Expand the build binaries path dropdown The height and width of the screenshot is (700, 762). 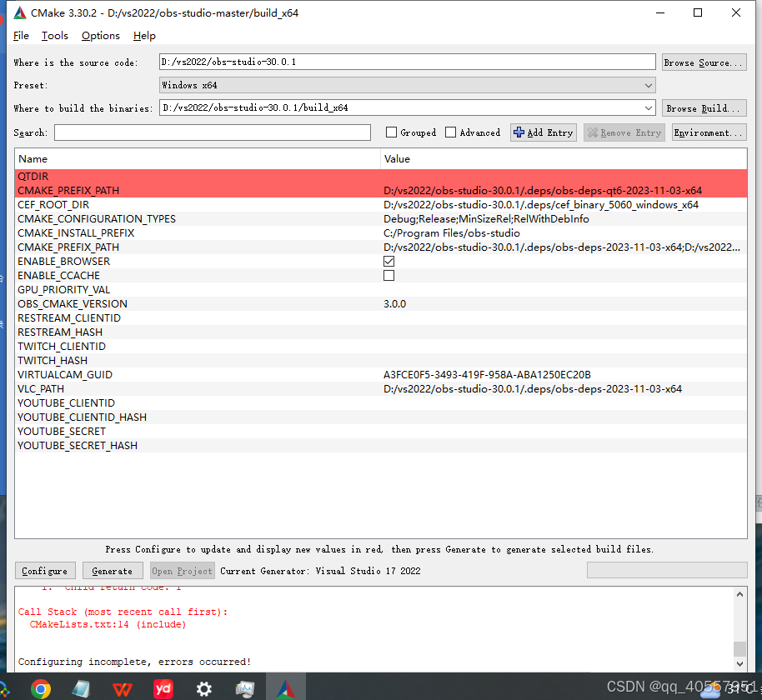(x=649, y=107)
